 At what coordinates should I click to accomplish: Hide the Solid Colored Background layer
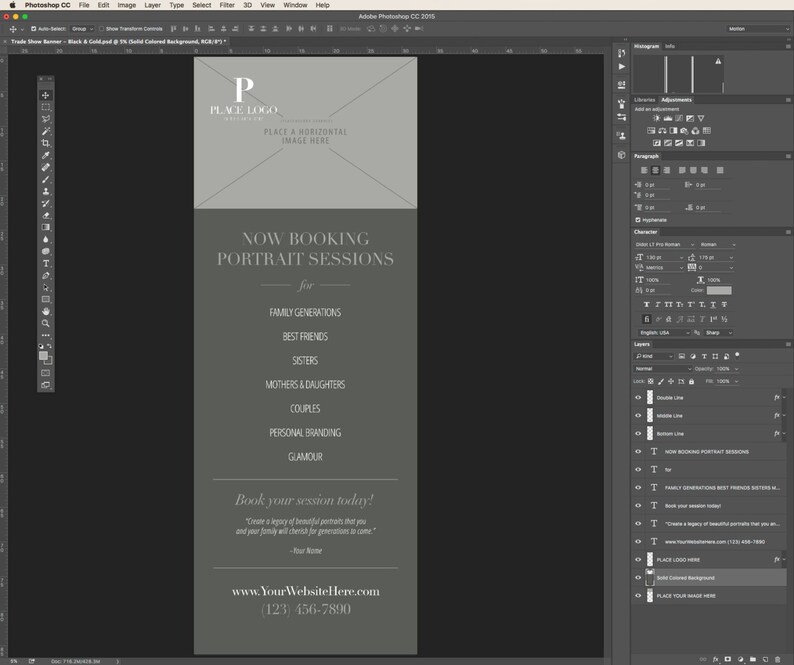pos(638,577)
